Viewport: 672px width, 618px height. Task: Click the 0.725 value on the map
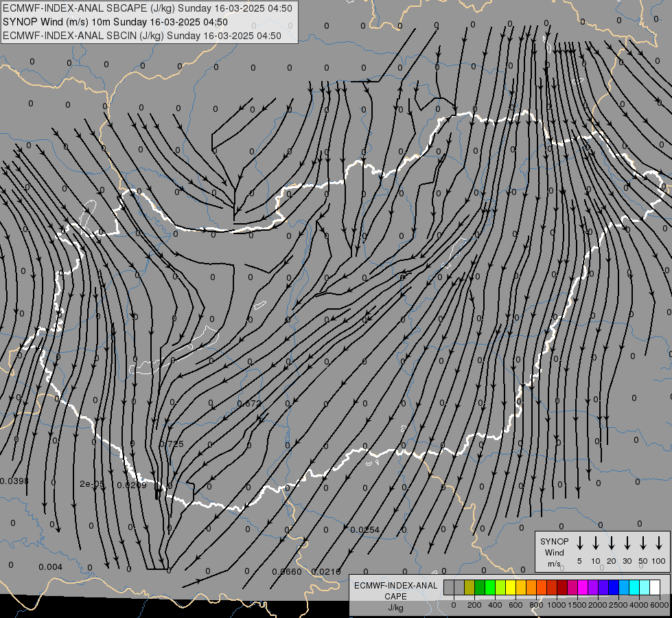(172, 444)
